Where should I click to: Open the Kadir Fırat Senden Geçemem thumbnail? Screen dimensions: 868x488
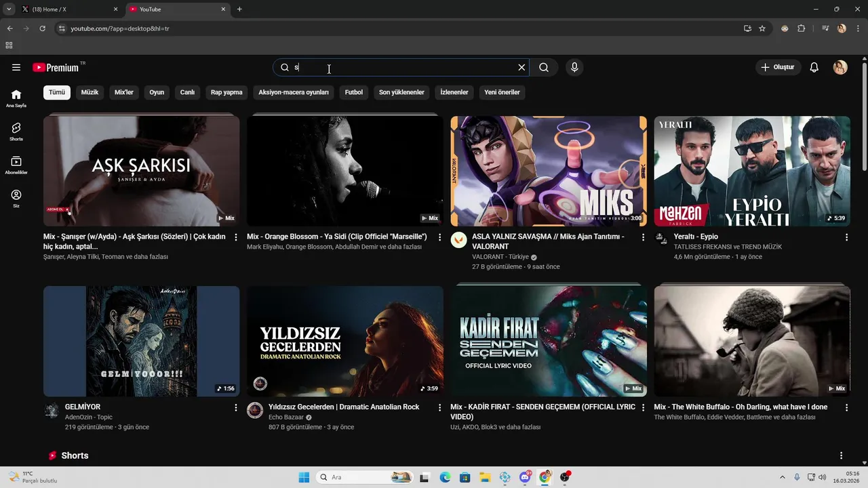[549, 341]
